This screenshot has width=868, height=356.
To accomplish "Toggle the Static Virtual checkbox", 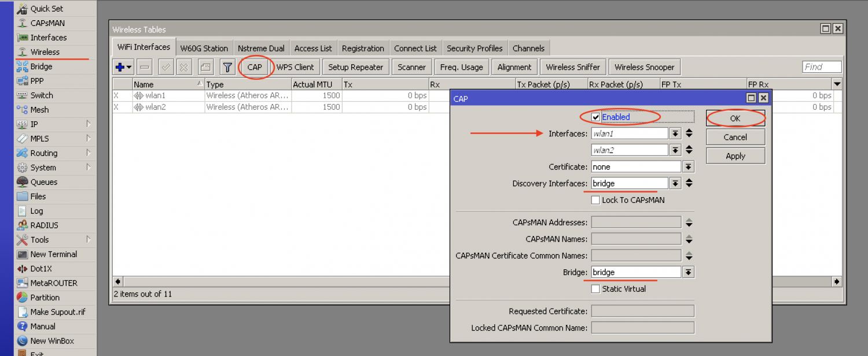I will pyautogui.click(x=595, y=289).
